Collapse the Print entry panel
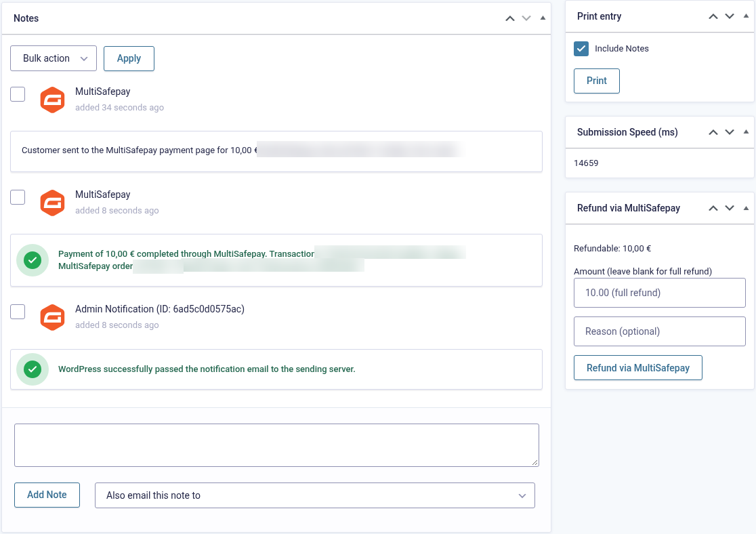Screen dimensions: 756x534 point(746,16)
